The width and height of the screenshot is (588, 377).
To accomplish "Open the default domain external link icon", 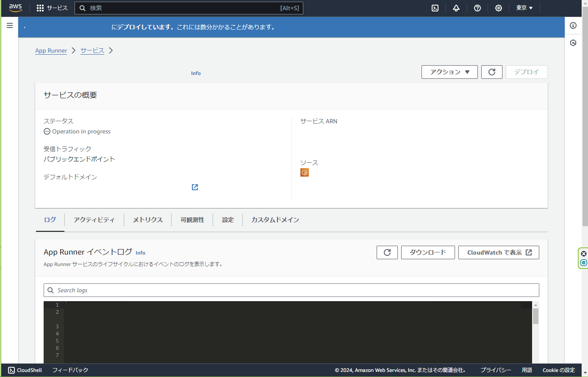I will (195, 187).
